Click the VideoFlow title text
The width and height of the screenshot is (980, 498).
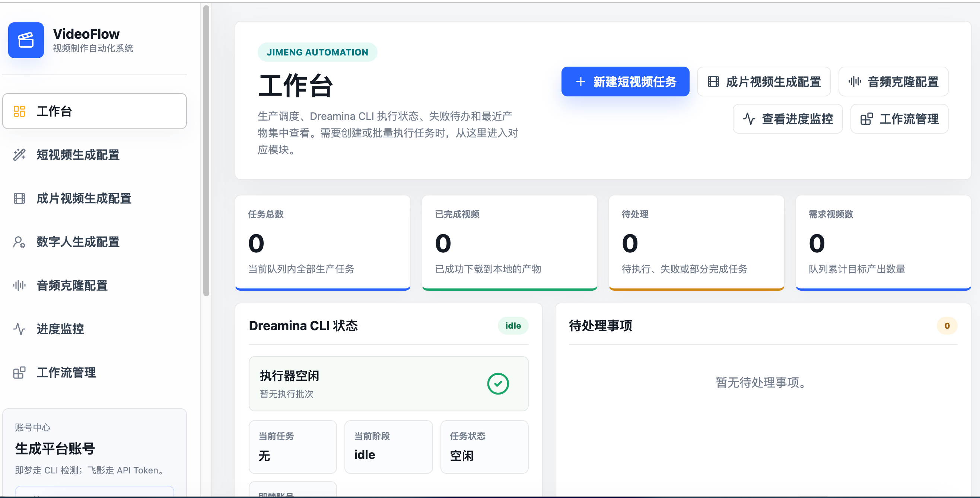pos(86,34)
